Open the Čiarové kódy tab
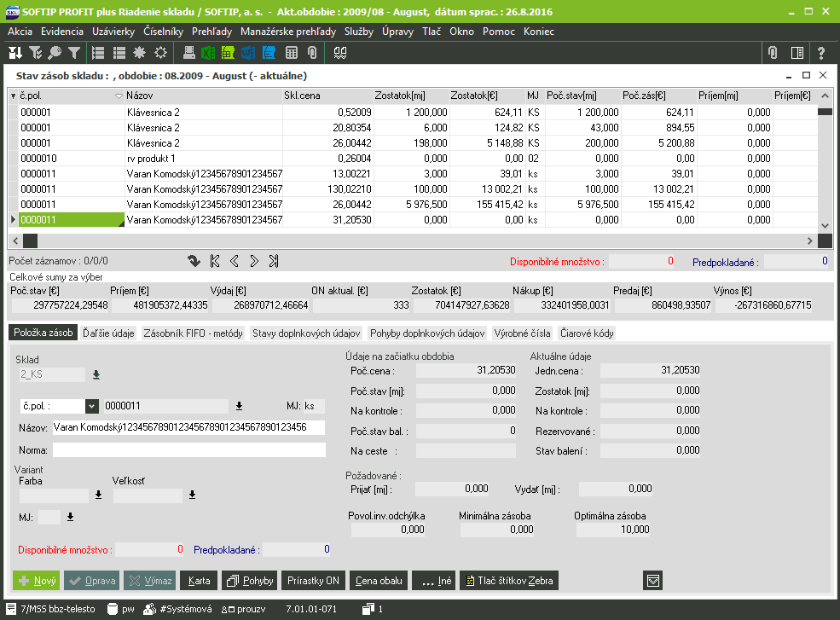 [587, 333]
